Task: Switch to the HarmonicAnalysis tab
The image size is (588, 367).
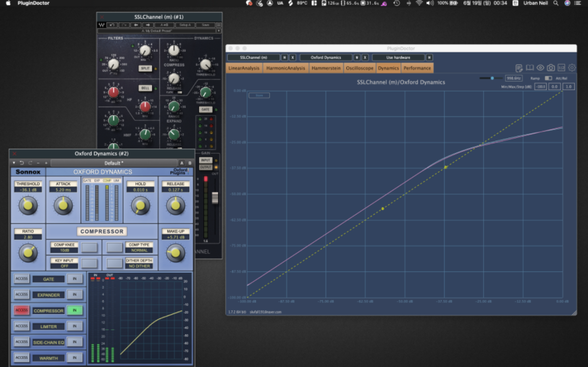Action: (286, 68)
